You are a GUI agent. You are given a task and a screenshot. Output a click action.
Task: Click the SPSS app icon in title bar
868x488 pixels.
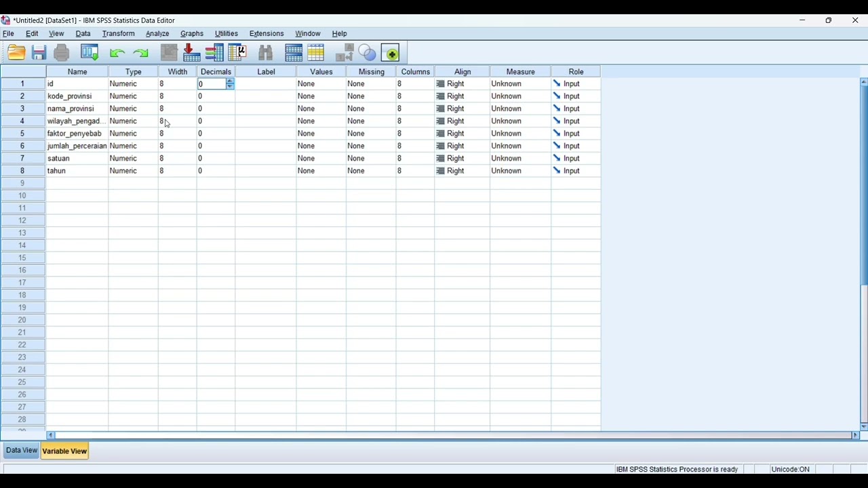[x=6, y=20]
